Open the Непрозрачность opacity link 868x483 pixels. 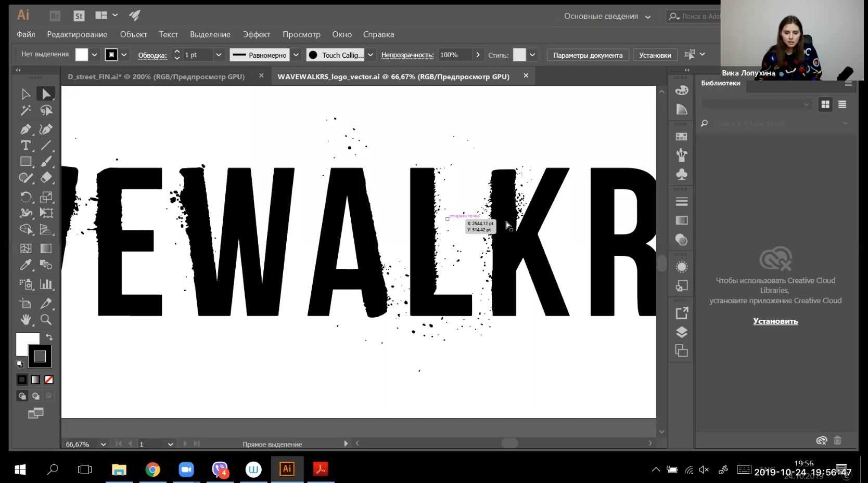[407, 55]
